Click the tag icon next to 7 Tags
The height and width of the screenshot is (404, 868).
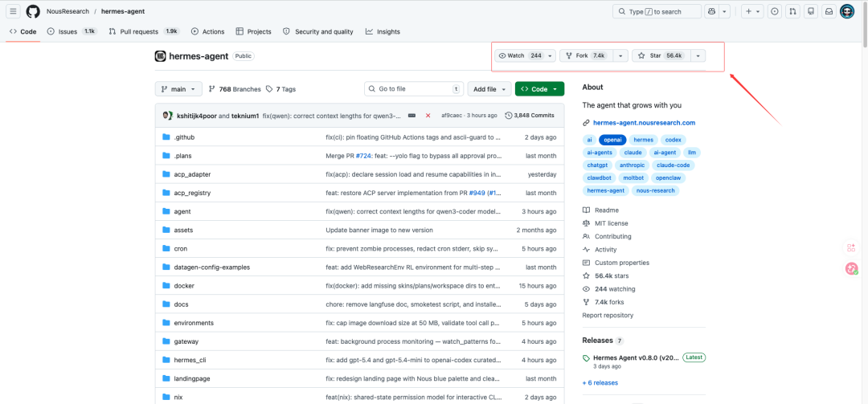[x=269, y=88]
